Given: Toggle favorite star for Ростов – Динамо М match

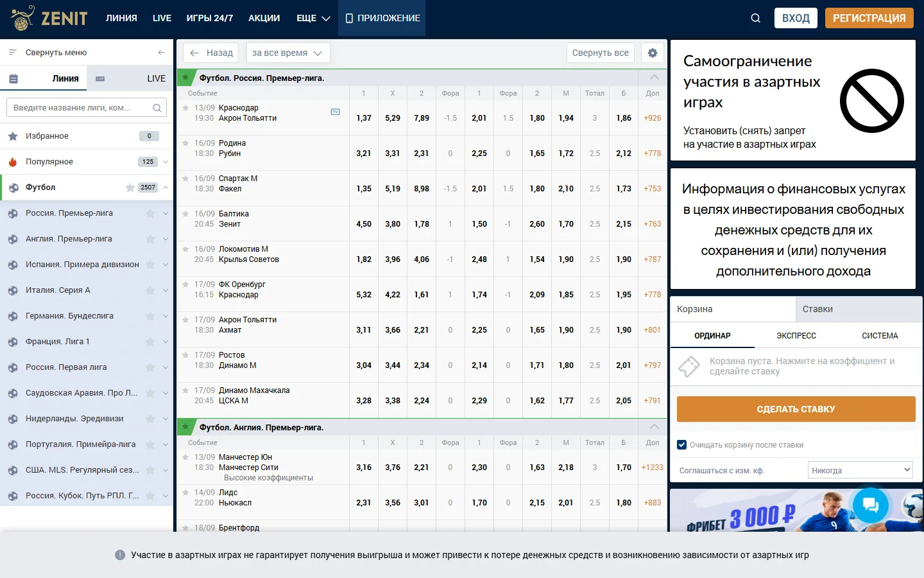Looking at the screenshot, I should pyautogui.click(x=185, y=355).
